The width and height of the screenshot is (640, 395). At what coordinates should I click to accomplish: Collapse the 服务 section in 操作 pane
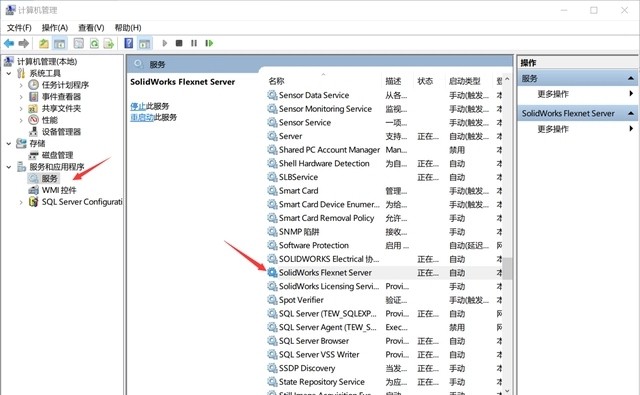631,78
